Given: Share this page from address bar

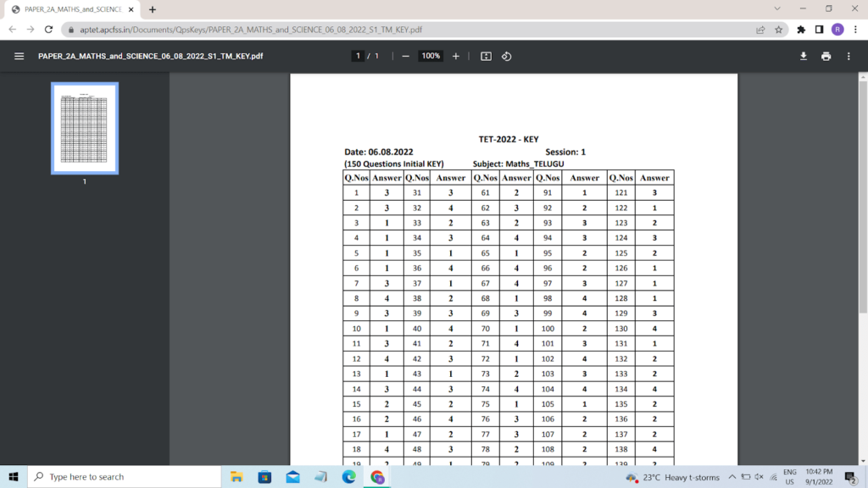Looking at the screenshot, I should (760, 30).
